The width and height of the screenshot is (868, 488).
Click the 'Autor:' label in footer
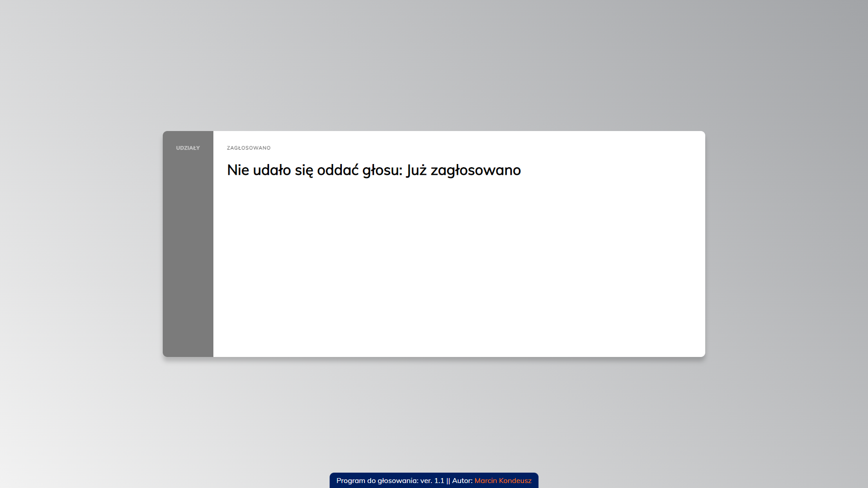coord(462,481)
